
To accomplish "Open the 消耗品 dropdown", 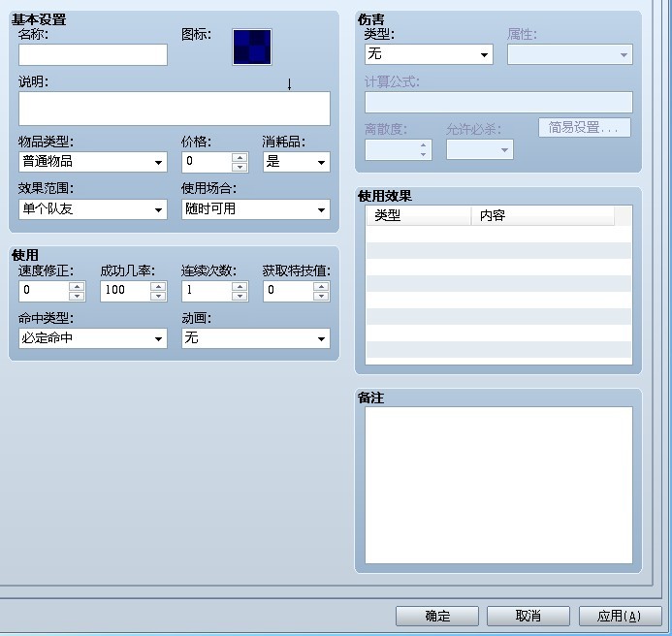I will tap(296, 162).
